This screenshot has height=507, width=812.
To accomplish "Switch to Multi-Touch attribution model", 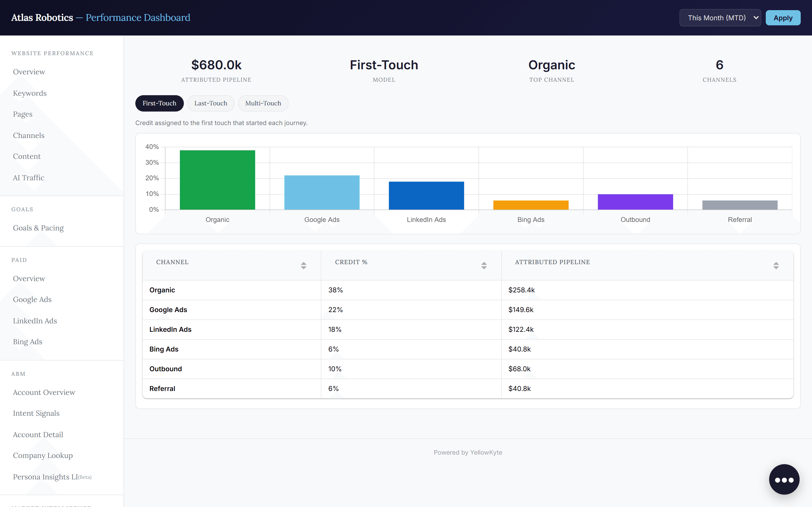I will [x=263, y=103].
